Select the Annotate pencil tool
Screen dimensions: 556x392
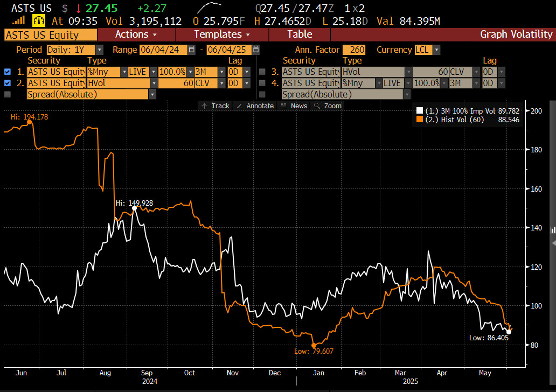[x=255, y=106]
